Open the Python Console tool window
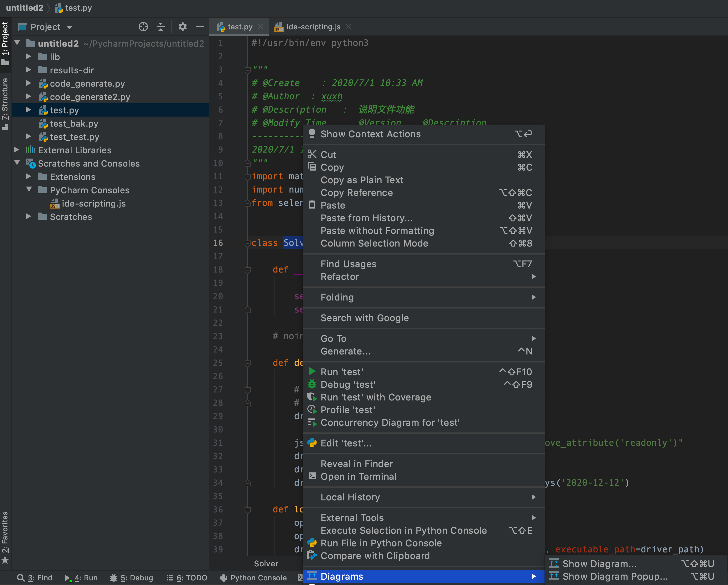The image size is (728, 585). [x=253, y=578]
